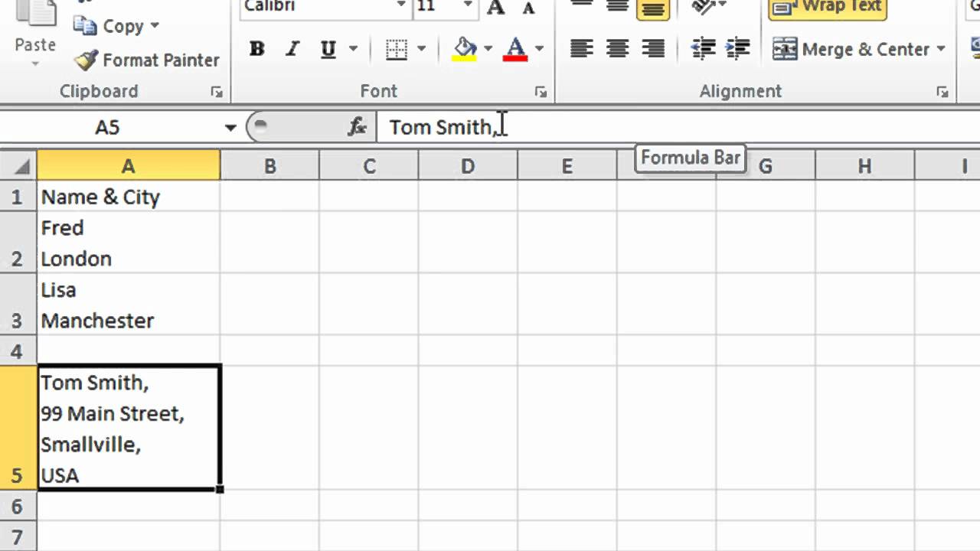Align text right in cell
980x551 pixels.
(x=652, y=50)
